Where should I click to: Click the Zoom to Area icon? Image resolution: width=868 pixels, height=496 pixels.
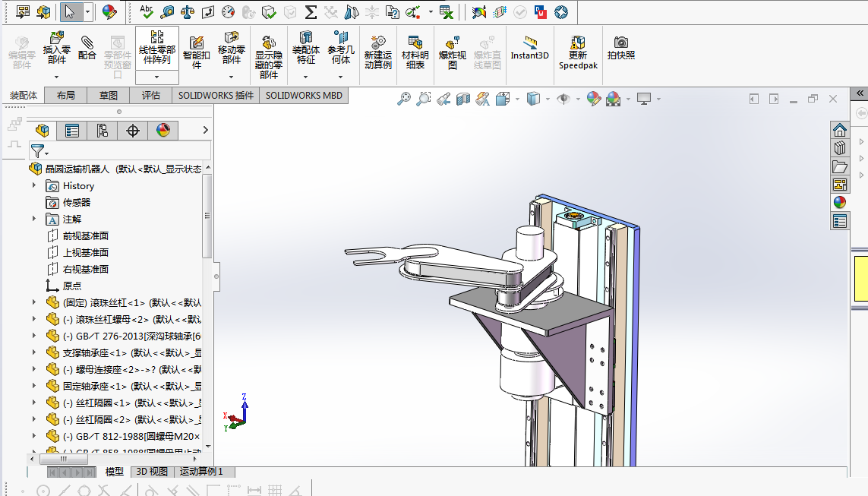(424, 99)
